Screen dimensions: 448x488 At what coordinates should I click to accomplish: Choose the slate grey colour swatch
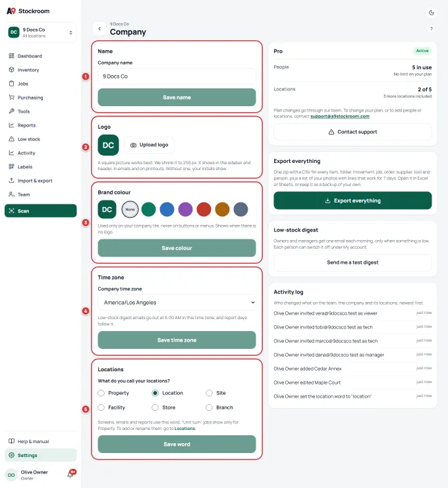click(x=241, y=210)
